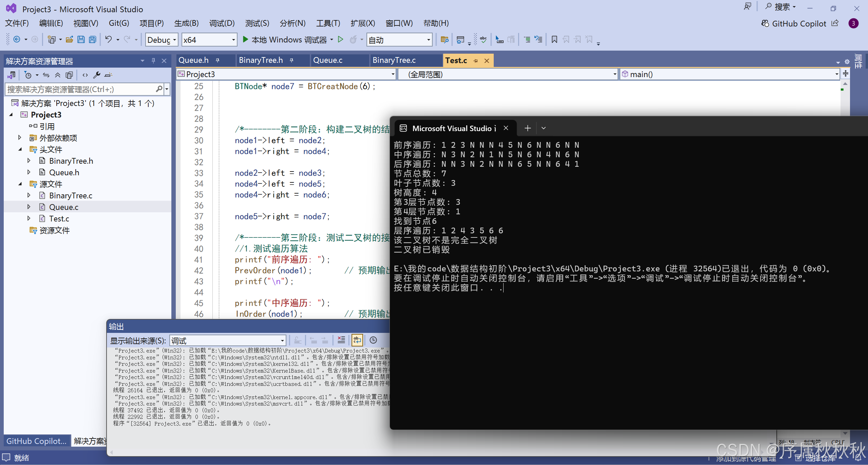The width and height of the screenshot is (868, 465).
Task: Open the Solution Explorer properties wrench icon
Action: coord(97,75)
